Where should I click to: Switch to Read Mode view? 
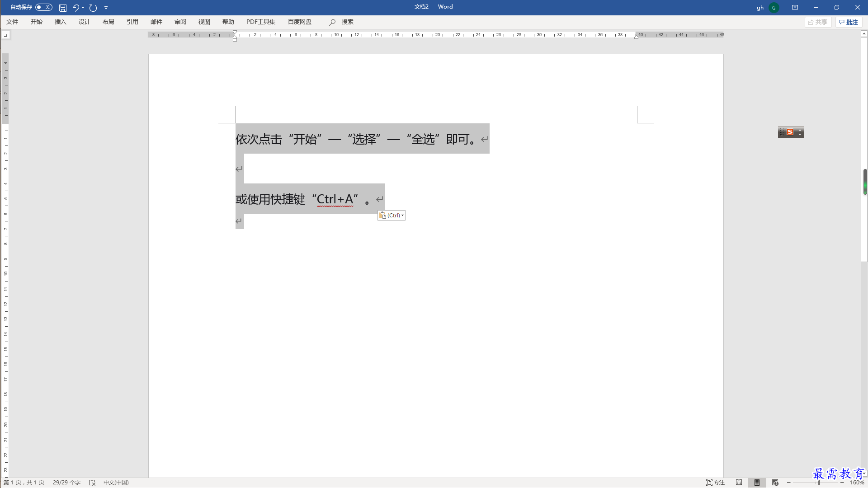coord(739,483)
